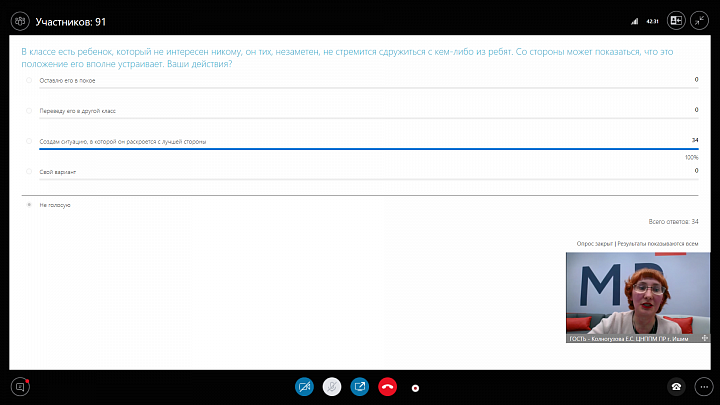The width and height of the screenshot is (720, 405).
Task: Open the chat conversation bubble icon
Action: pyautogui.click(x=19, y=386)
